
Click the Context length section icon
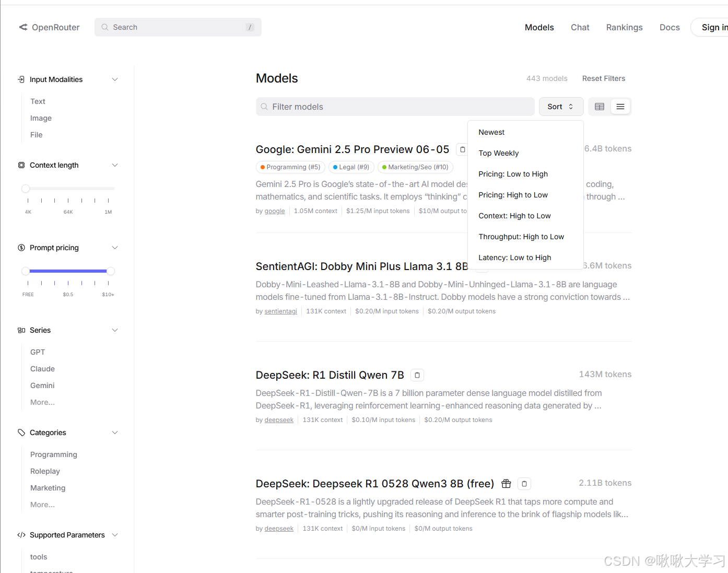[21, 165]
